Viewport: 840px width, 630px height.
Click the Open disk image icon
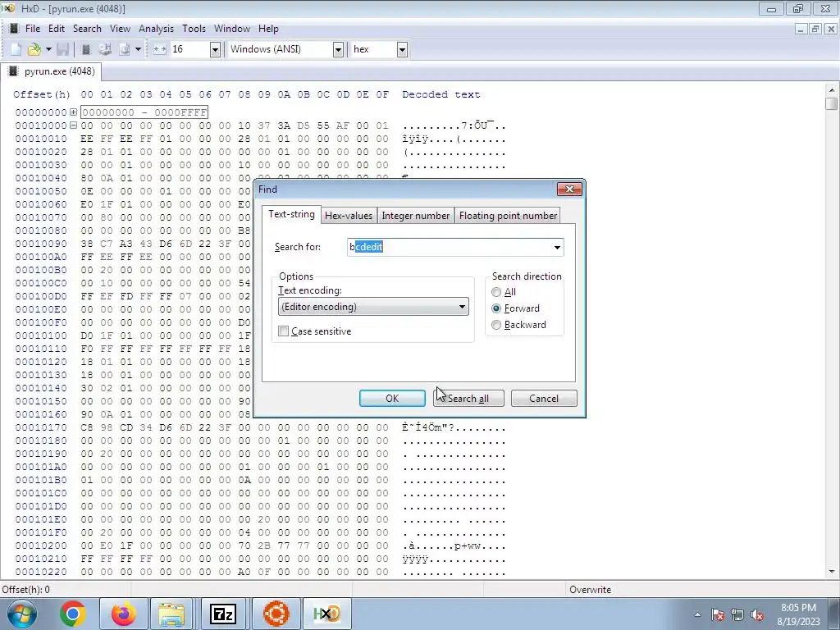pos(125,49)
